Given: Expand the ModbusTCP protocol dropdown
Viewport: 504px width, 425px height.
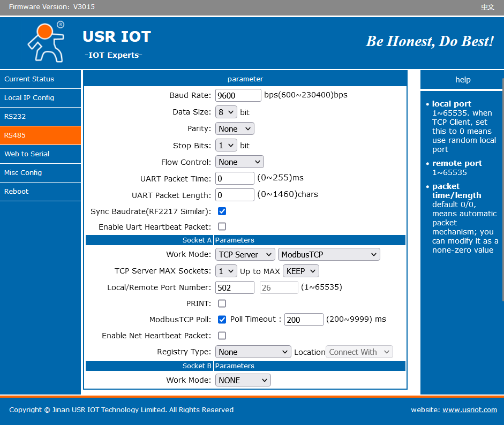Looking at the screenshot, I should (x=328, y=255).
